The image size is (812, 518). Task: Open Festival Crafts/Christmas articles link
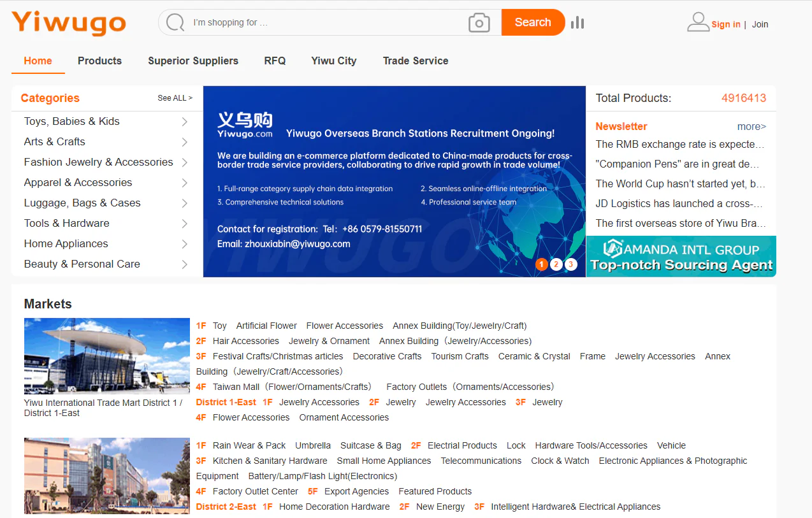click(x=278, y=356)
